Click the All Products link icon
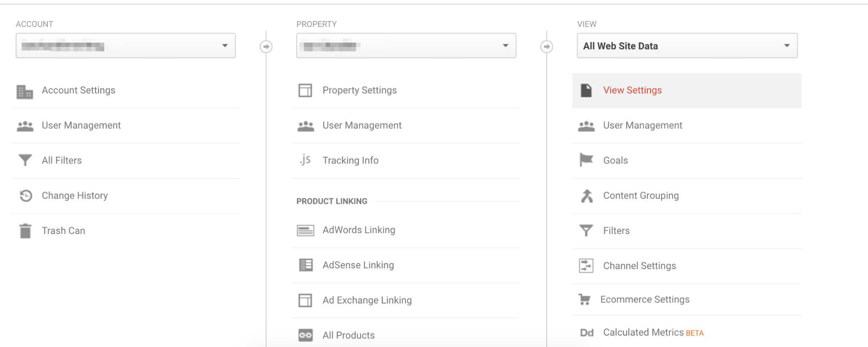Screen dimensions: 868x347 tap(305, 335)
